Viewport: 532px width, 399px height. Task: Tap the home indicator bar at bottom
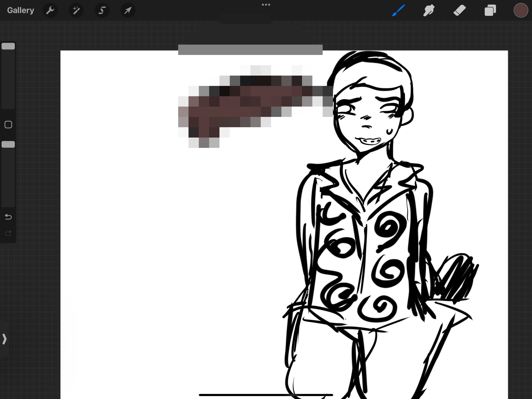coord(266,395)
